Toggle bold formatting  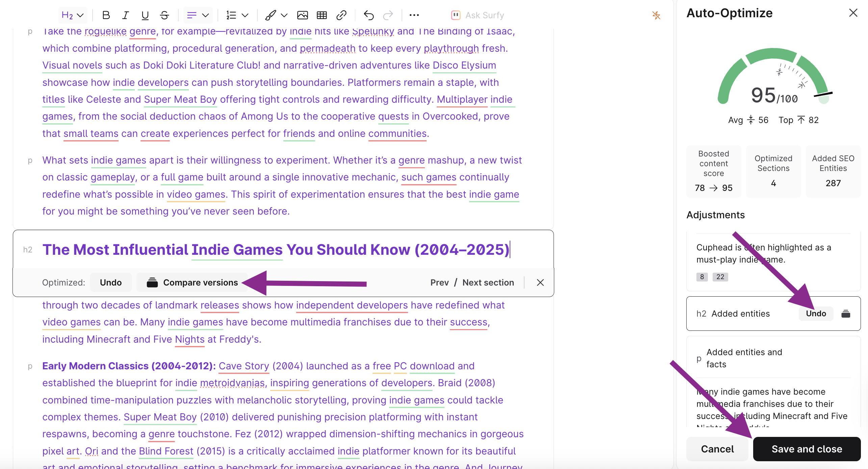(x=106, y=15)
